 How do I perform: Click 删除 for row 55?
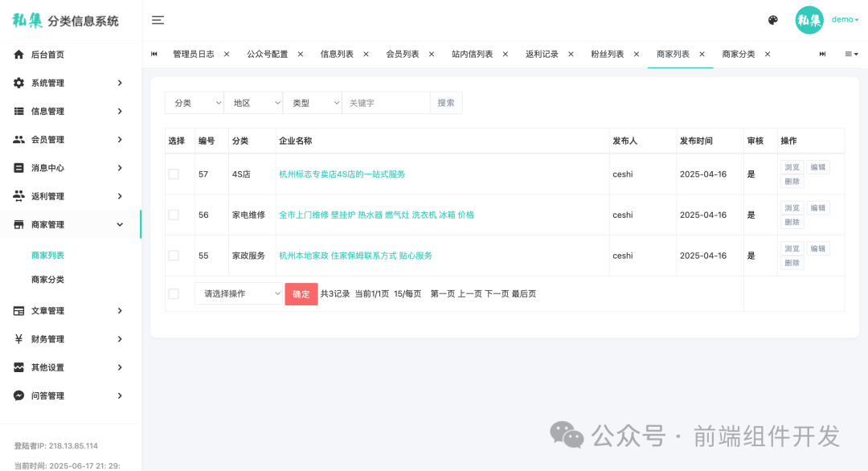(792, 263)
